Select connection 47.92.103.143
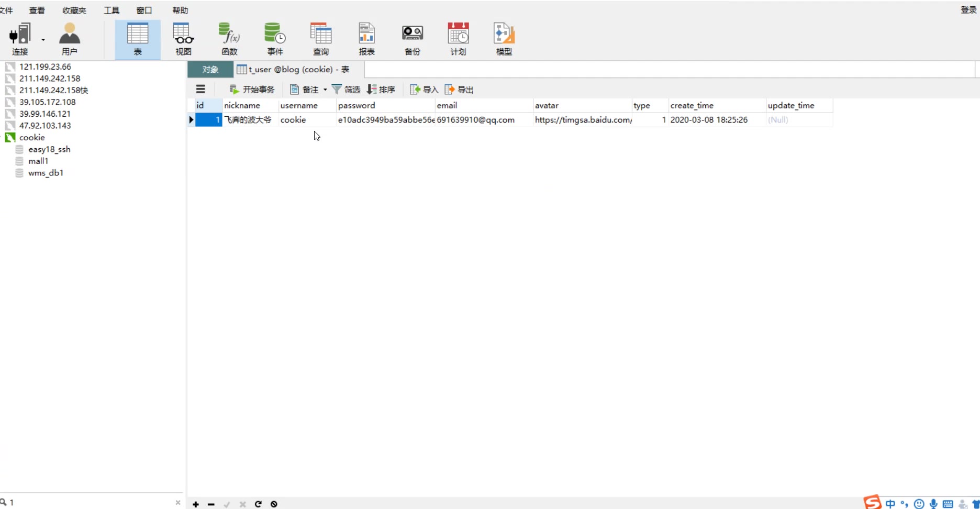The height and width of the screenshot is (509, 980). coord(45,126)
